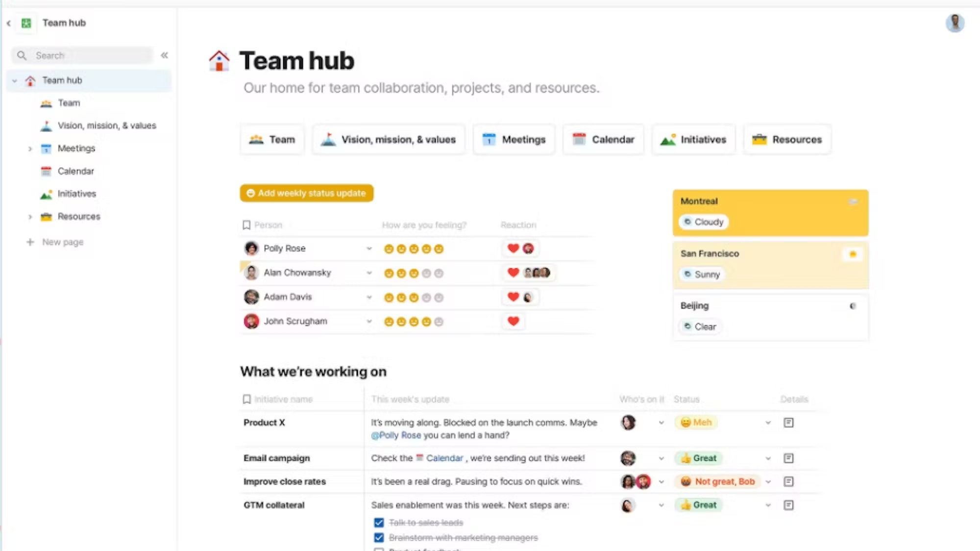Viewport: 980px width, 551px height.
Task: Toggle checkbox for Talk to sales leads
Action: tap(379, 522)
